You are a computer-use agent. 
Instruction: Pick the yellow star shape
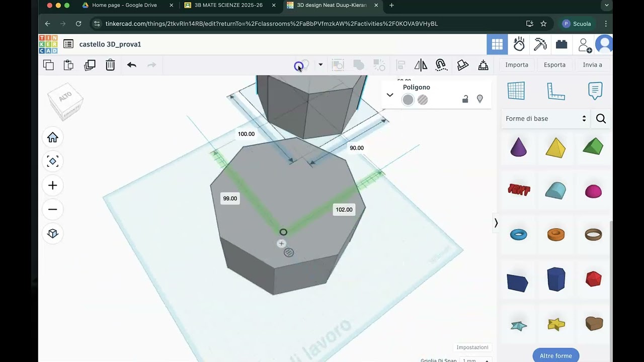point(556,324)
